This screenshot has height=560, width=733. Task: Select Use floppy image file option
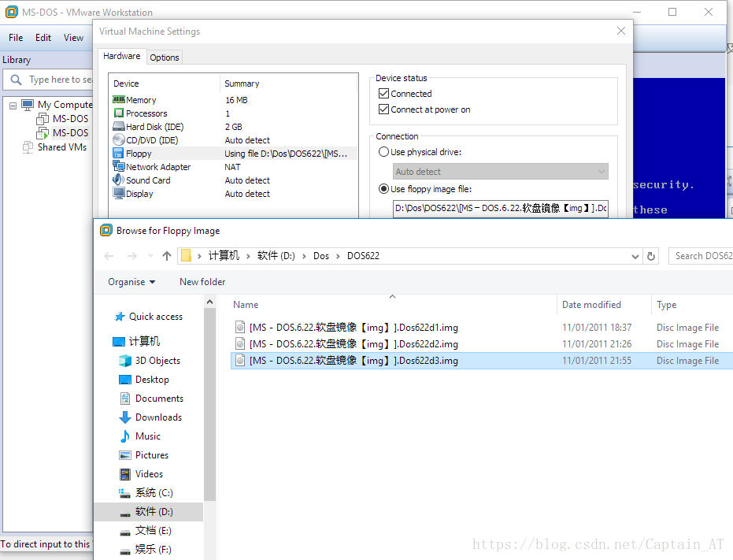tap(383, 188)
